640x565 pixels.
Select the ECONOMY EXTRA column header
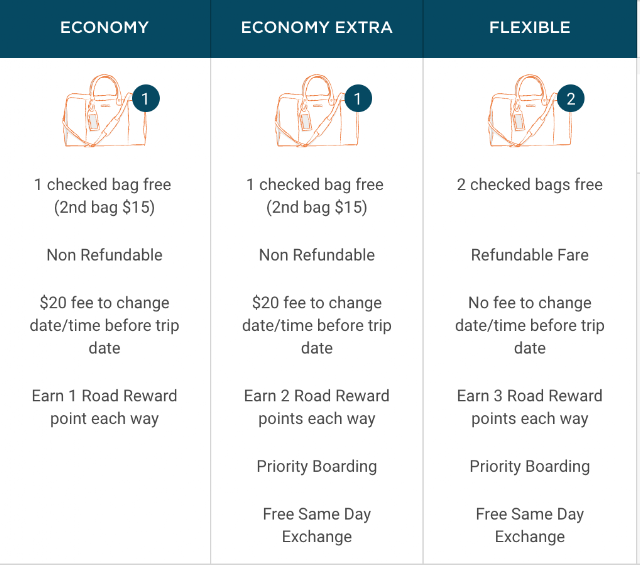[317, 29]
